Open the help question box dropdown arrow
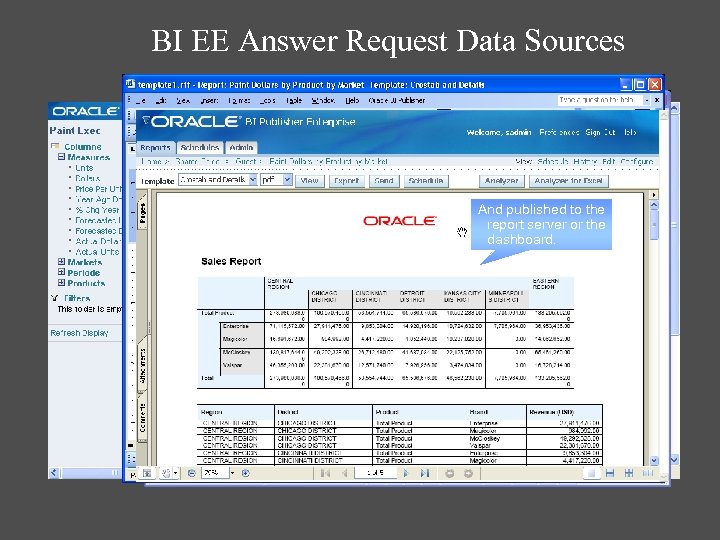Image resolution: width=720 pixels, height=540 pixels. [647, 100]
